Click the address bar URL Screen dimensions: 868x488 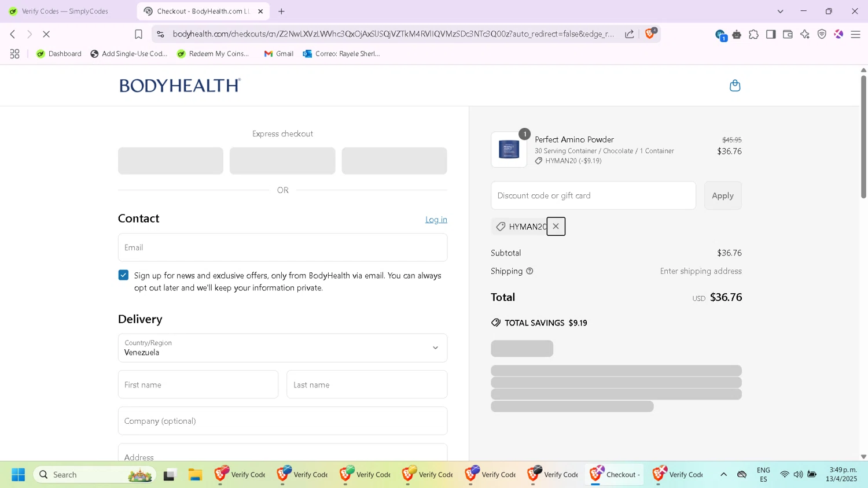click(x=393, y=34)
